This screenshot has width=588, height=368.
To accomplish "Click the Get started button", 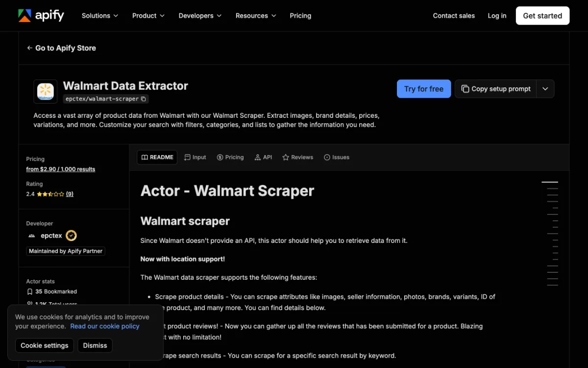I will tap(542, 16).
